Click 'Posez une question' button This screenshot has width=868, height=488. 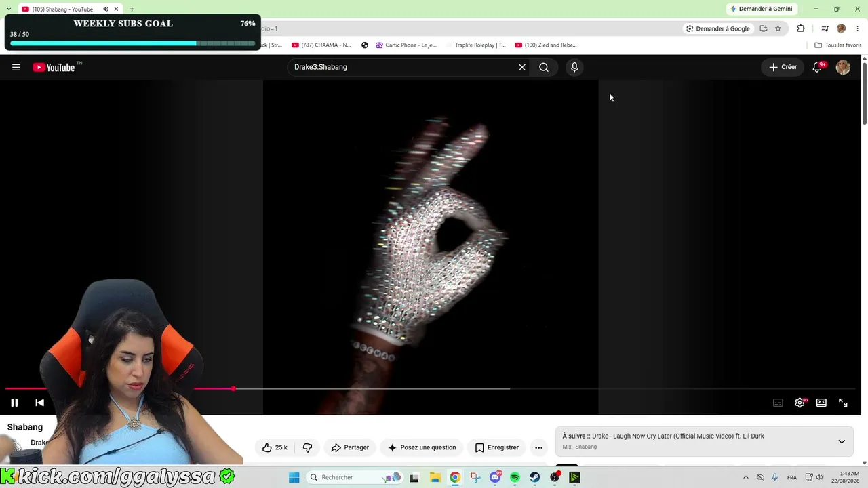click(422, 447)
